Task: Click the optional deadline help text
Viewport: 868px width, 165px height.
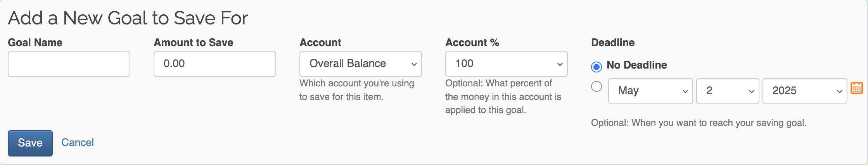Action: (x=699, y=123)
